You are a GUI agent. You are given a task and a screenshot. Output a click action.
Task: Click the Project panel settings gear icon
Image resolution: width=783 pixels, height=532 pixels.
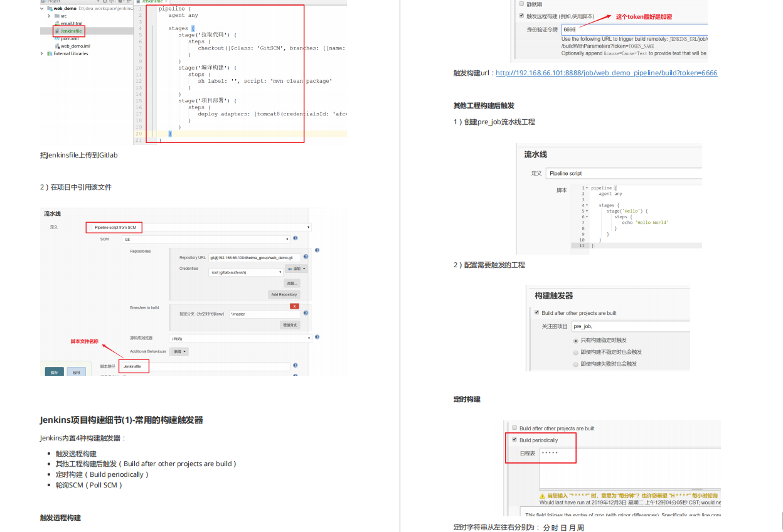[120, 1]
